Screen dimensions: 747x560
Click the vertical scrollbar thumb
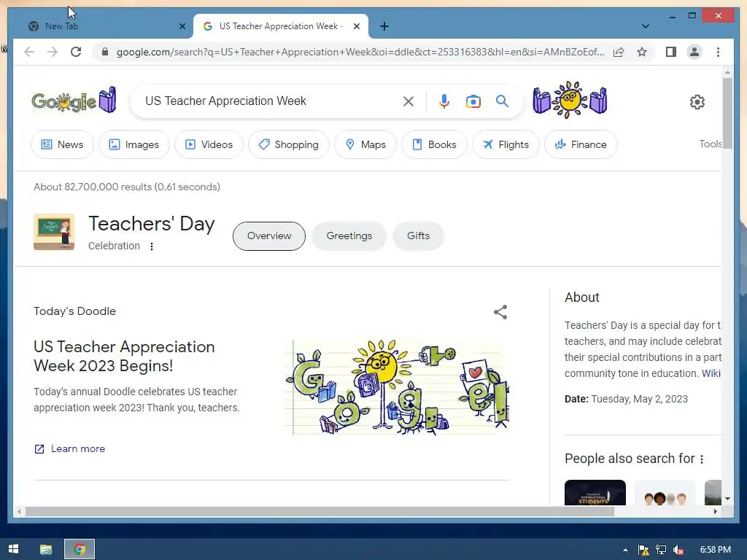pos(727,113)
